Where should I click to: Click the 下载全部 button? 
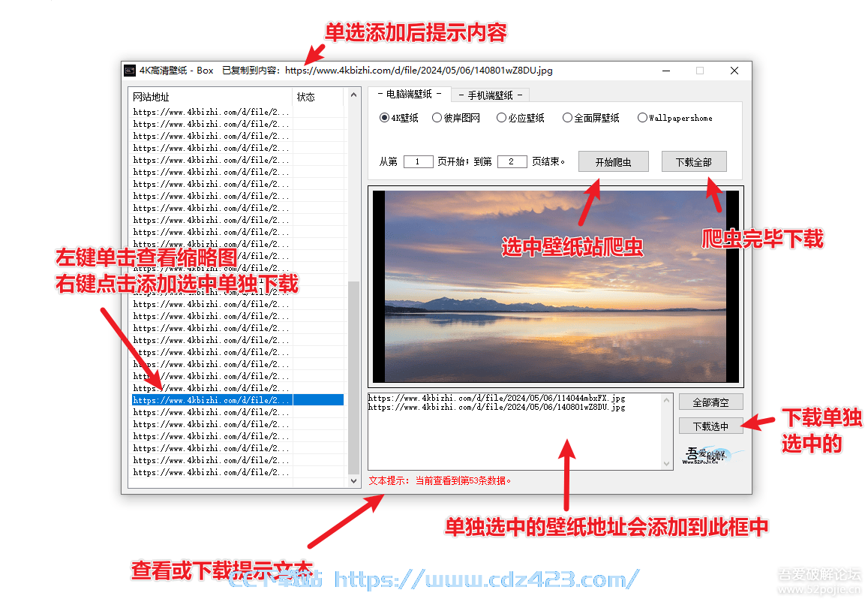[694, 161]
